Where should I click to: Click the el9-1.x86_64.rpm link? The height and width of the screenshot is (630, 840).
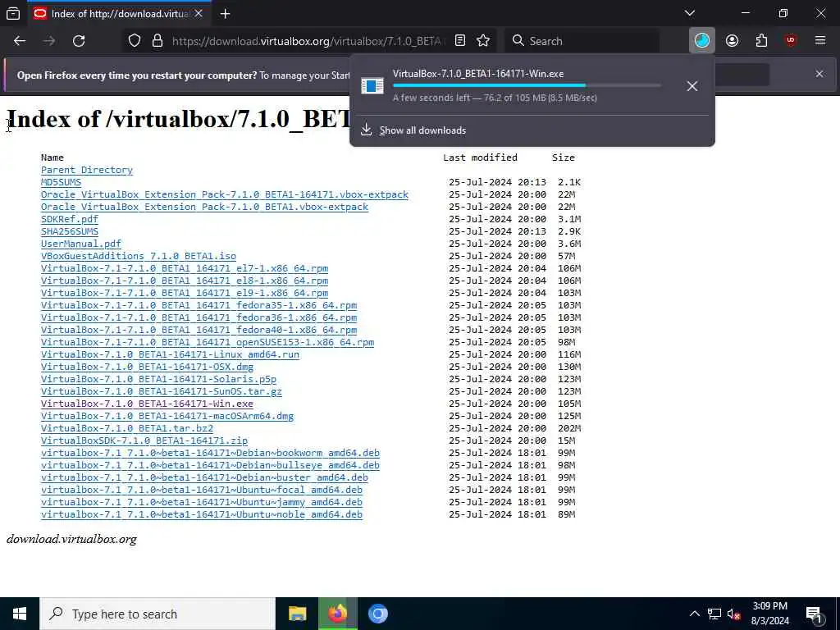click(185, 293)
